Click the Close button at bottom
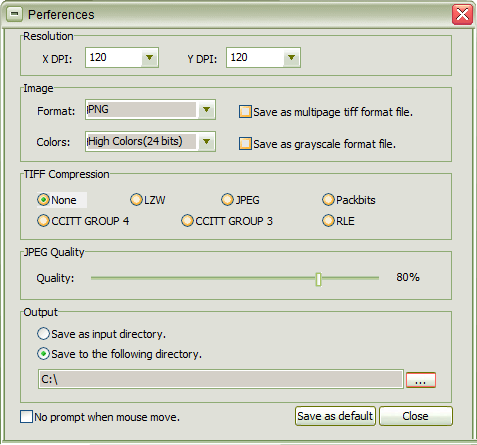Viewport: 477px width, 445px height. 416,416
